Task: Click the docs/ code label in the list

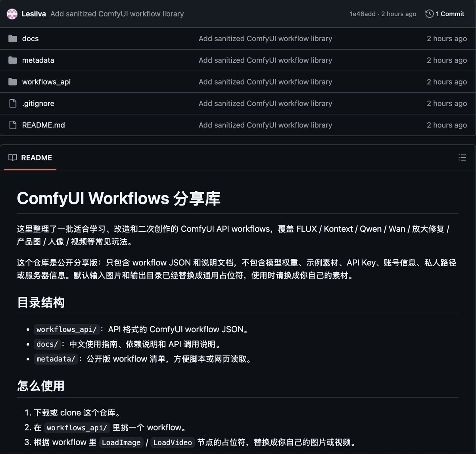Action: tap(47, 344)
